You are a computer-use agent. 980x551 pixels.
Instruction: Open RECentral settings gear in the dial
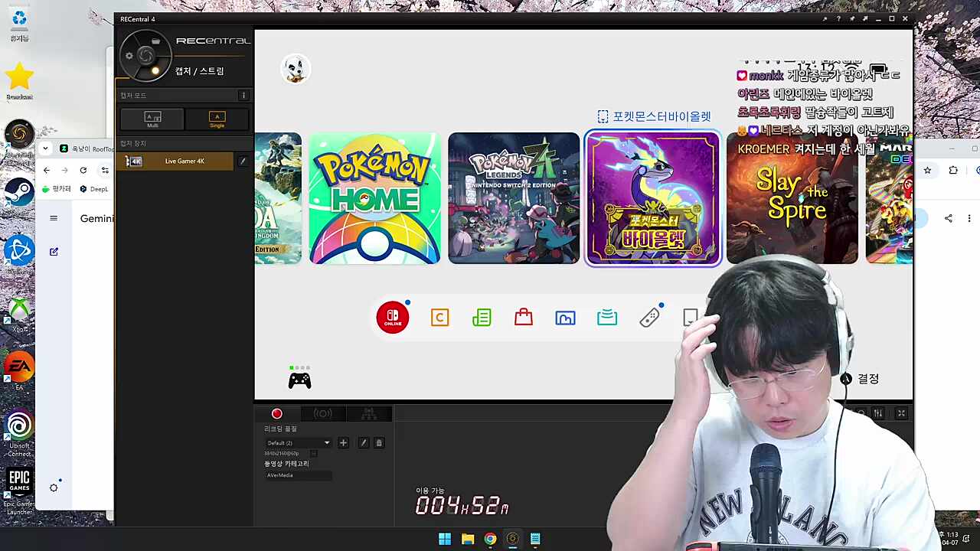[129, 55]
